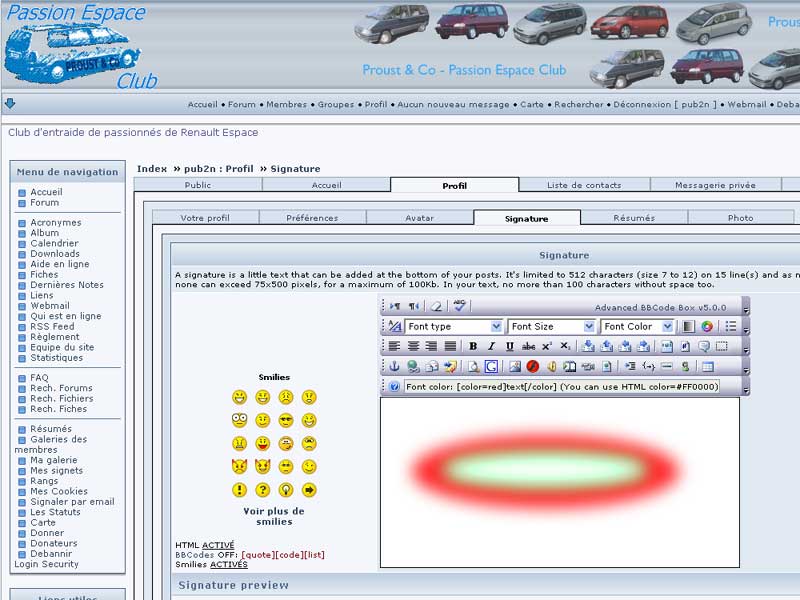Open the color wheel picker
Image resolution: width=800 pixels, height=600 pixels.
coord(707,326)
